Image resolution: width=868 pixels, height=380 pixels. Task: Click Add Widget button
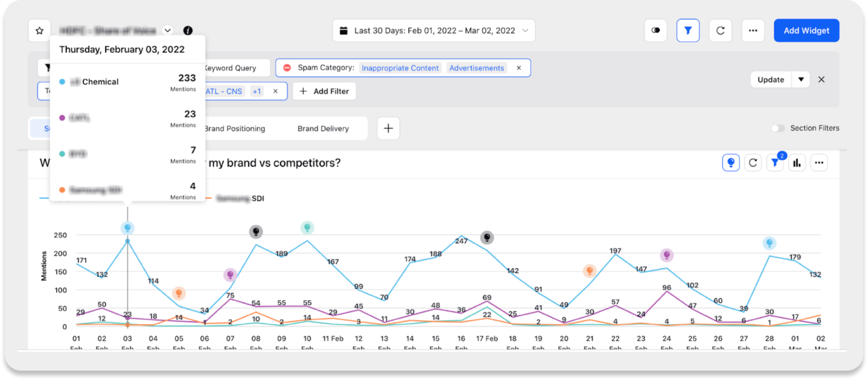click(x=806, y=30)
